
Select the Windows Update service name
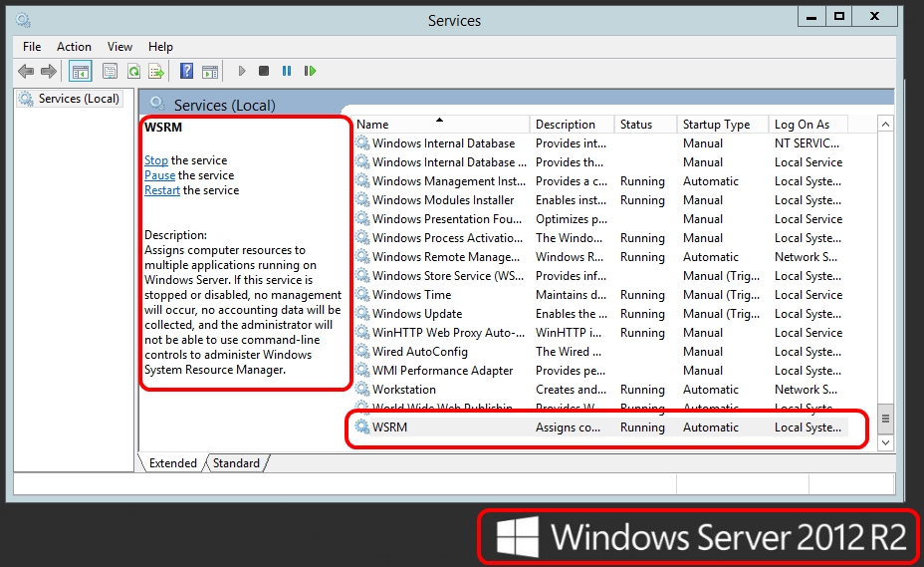pos(417,313)
